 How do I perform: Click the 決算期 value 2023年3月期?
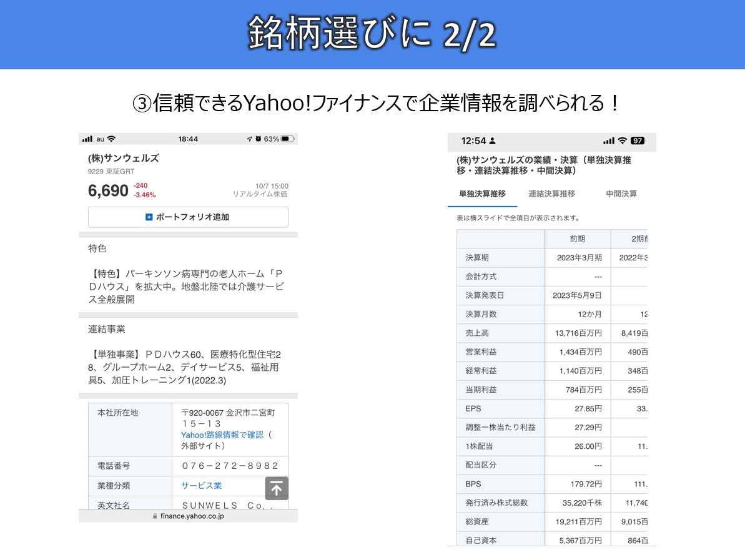(x=579, y=257)
